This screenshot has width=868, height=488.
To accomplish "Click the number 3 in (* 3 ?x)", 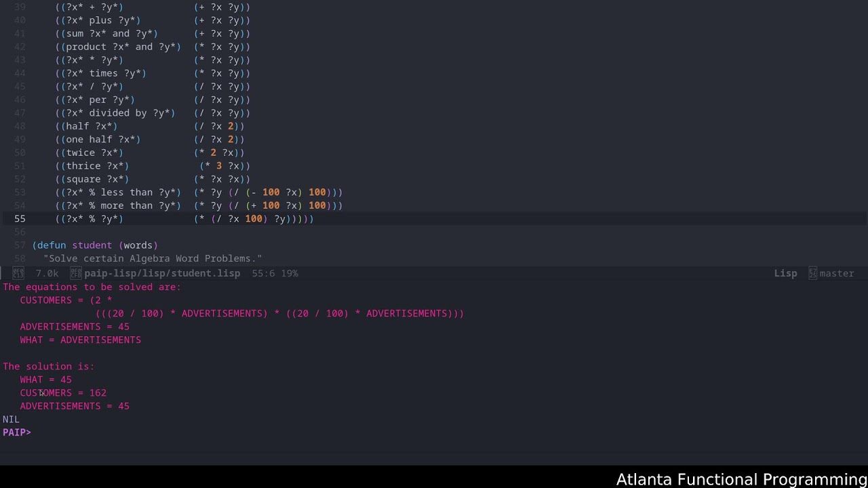I will [219, 166].
